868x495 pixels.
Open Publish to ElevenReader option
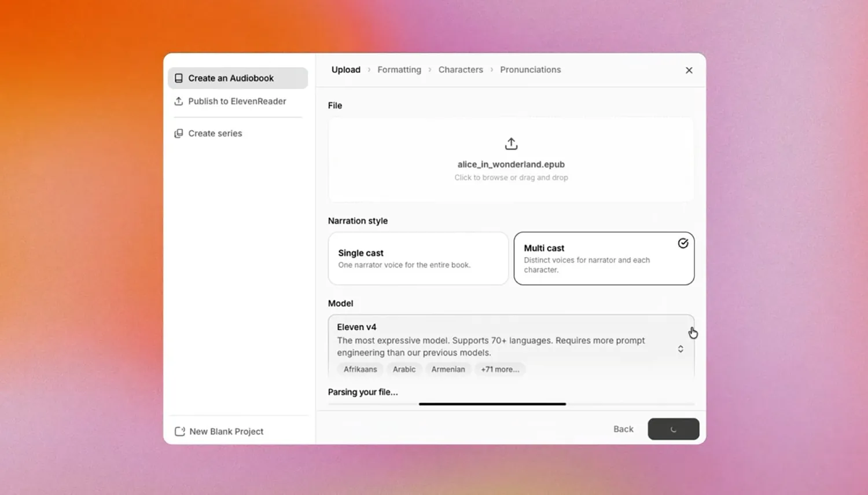[x=238, y=101]
